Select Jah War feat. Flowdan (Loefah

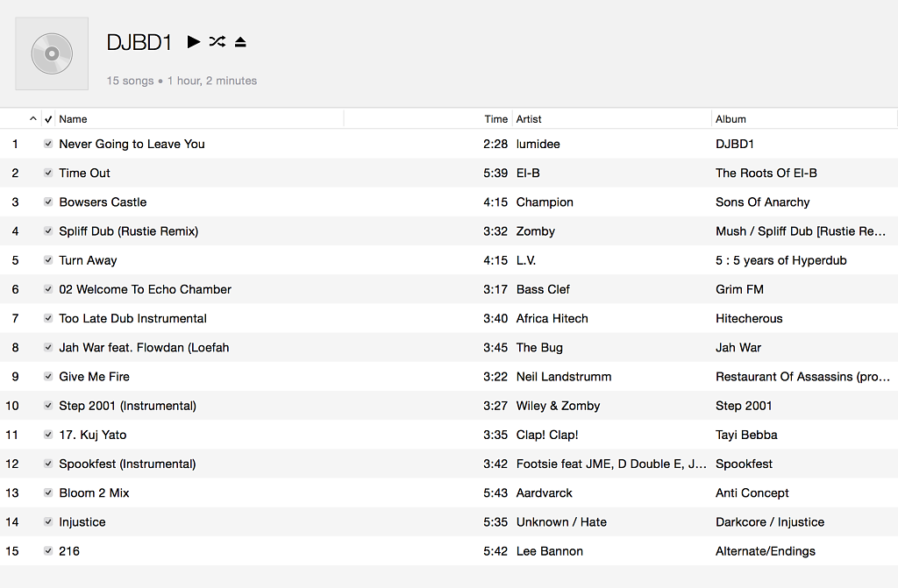(144, 348)
